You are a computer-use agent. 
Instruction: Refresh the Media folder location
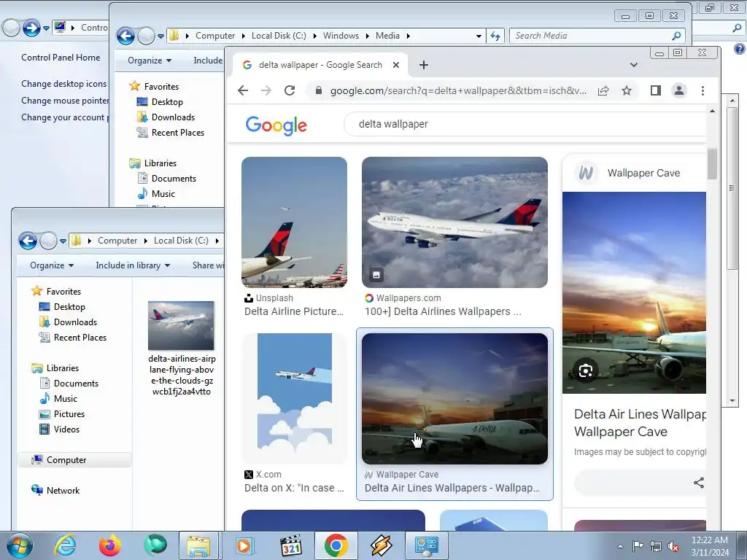point(495,36)
